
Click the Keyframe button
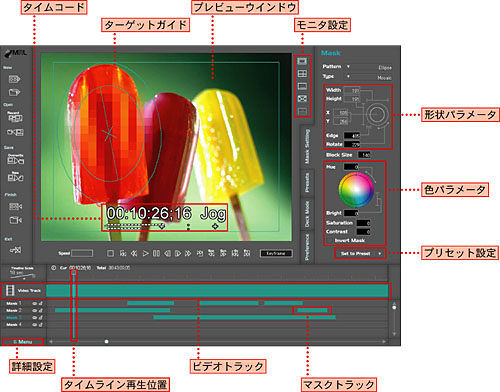click(x=276, y=254)
